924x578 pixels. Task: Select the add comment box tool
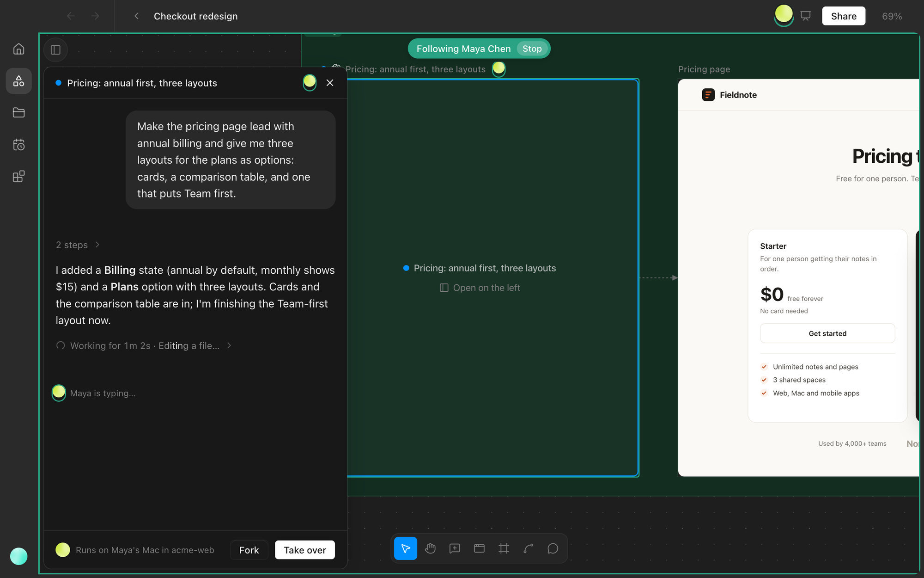coord(455,548)
